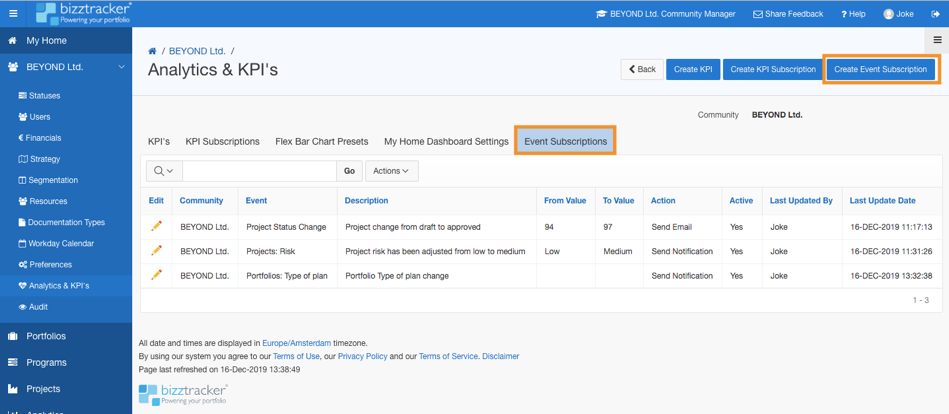Image resolution: width=949 pixels, height=414 pixels.
Task: Click the Create Event Subscription button
Action: (881, 70)
